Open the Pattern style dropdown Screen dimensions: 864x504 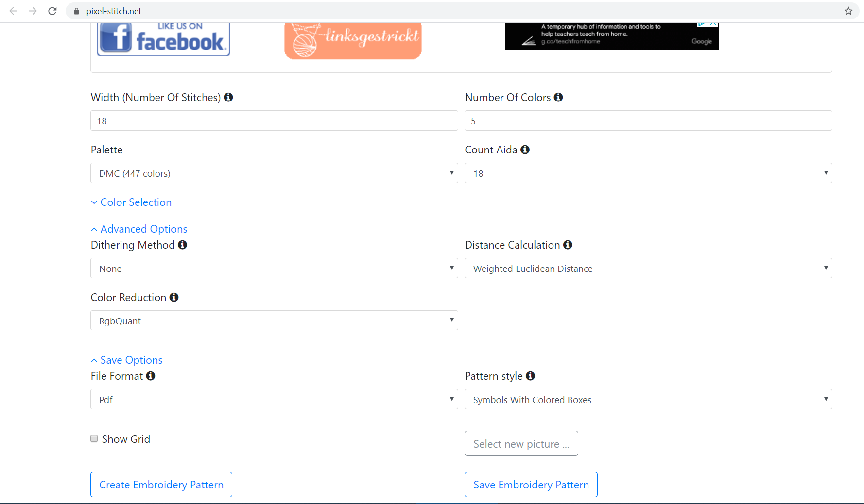click(648, 399)
